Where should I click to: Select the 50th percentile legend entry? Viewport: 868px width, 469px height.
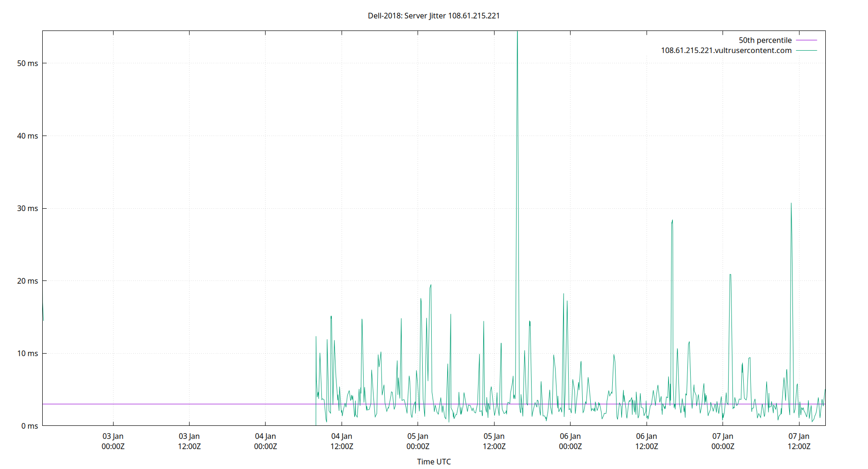765,40
